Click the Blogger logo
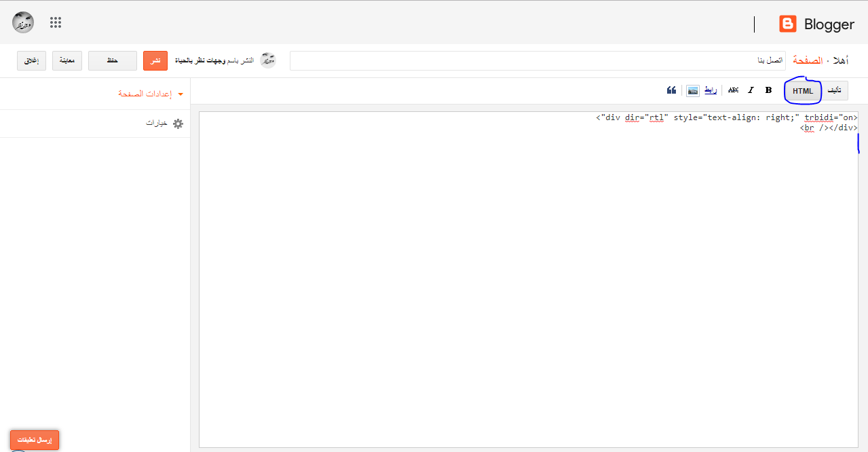 point(788,24)
